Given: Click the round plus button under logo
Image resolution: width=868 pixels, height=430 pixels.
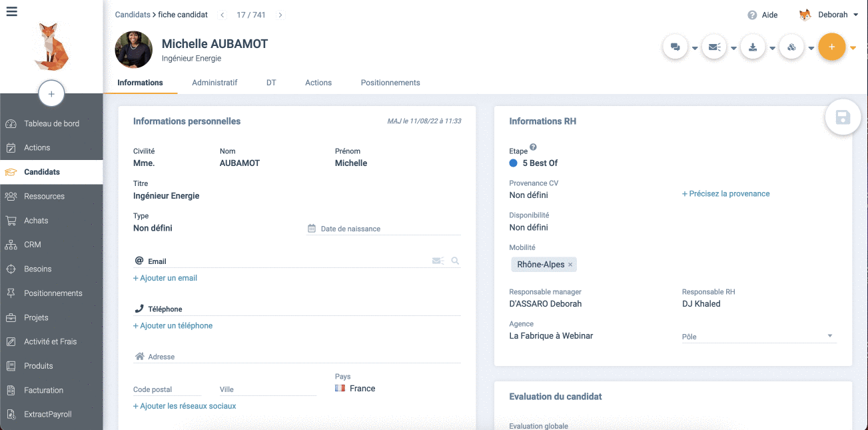Looking at the screenshot, I should point(51,94).
